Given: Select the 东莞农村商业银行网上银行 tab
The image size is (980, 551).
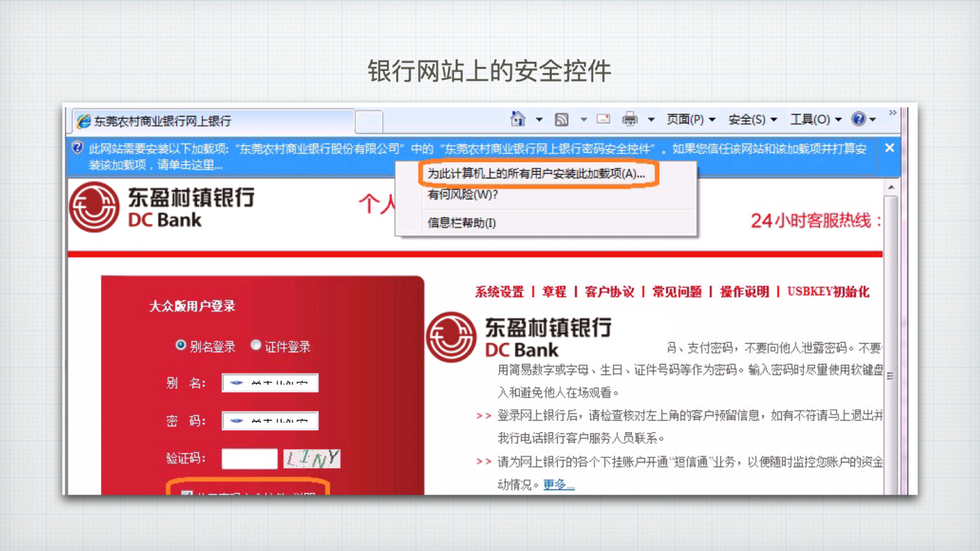Looking at the screenshot, I should 213,121.
